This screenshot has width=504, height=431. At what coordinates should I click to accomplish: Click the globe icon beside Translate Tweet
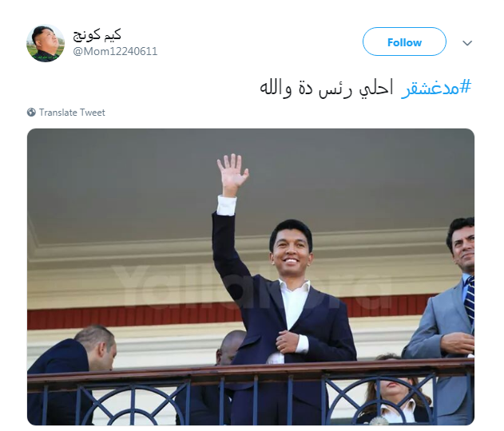pyautogui.click(x=31, y=113)
